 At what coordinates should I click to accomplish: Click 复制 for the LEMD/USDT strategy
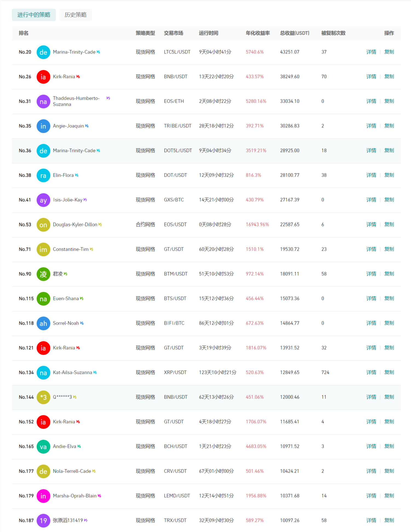[x=389, y=496]
